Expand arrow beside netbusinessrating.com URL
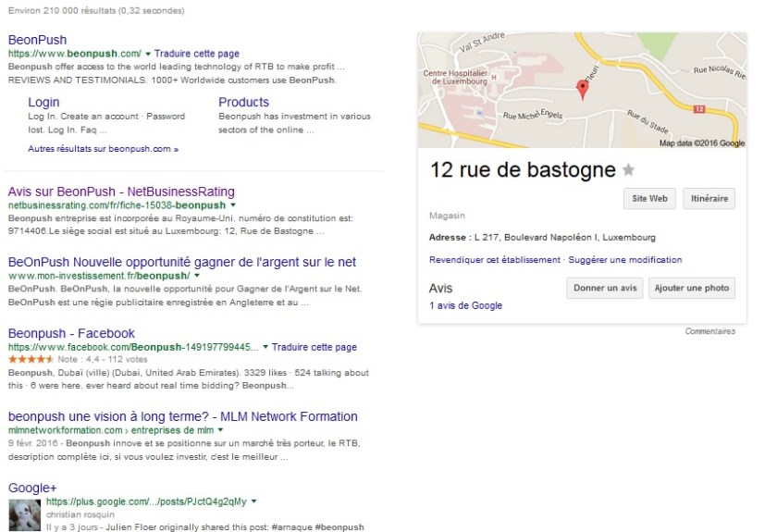Image resolution: width=777 pixels, height=532 pixels. [x=233, y=205]
